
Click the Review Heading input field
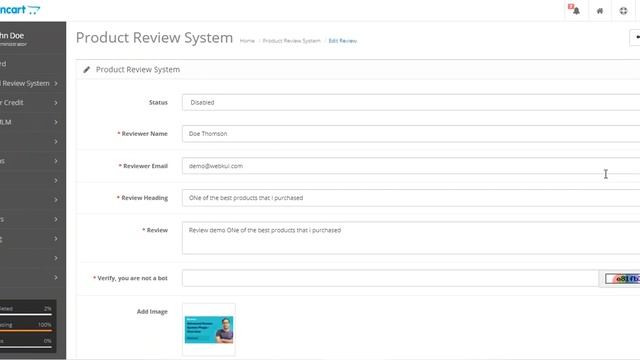click(x=411, y=198)
